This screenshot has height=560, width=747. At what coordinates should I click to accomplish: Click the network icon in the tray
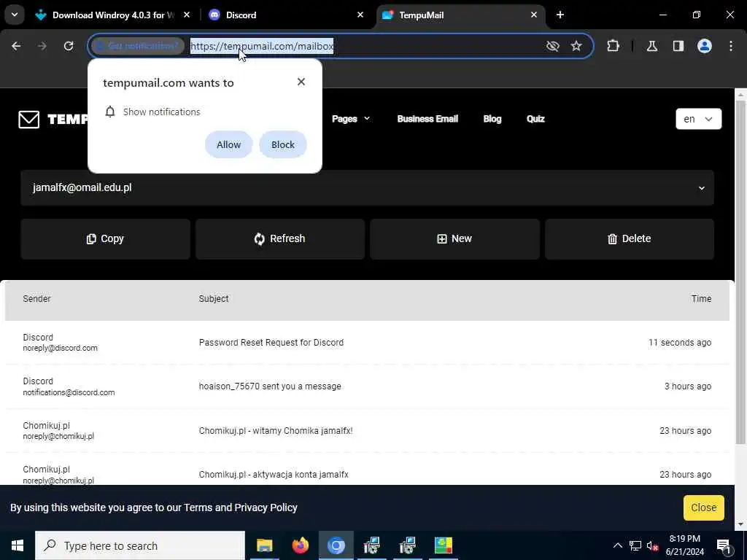[x=635, y=545]
